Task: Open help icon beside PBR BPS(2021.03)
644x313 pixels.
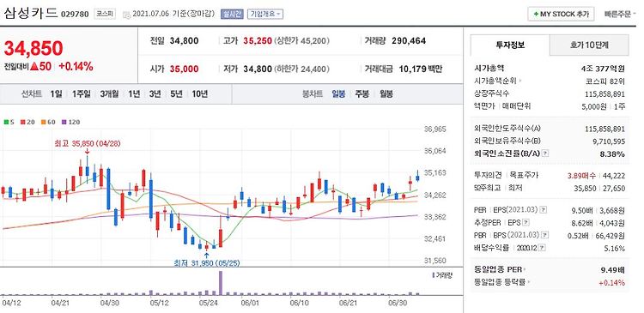Action: click(544, 236)
